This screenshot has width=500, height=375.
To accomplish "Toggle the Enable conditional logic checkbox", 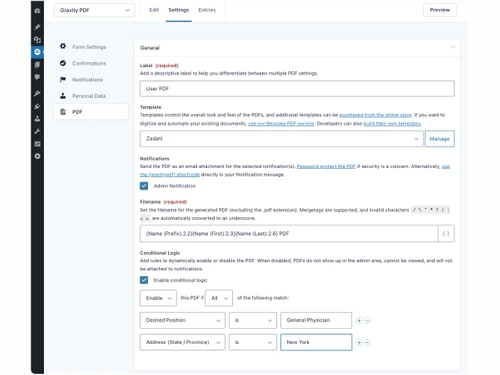I will [144, 280].
